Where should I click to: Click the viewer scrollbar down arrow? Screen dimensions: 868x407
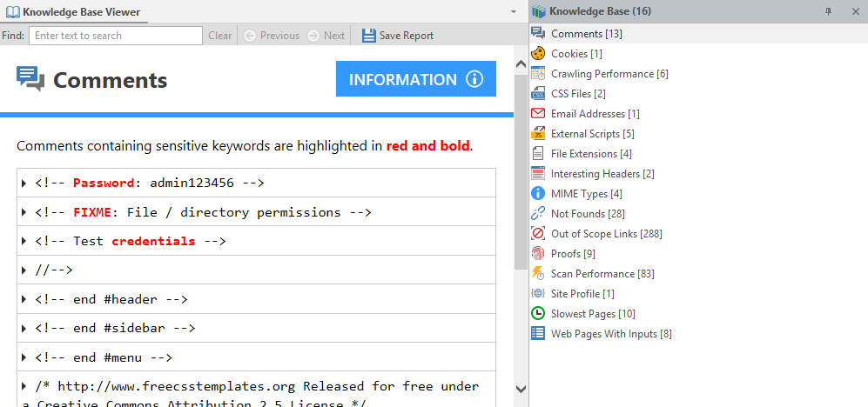(521, 389)
